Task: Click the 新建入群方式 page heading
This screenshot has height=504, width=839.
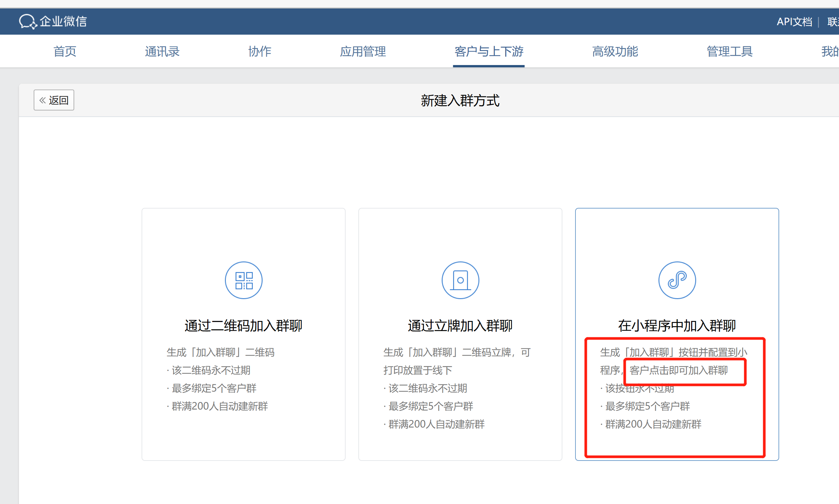Action: coord(460,101)
